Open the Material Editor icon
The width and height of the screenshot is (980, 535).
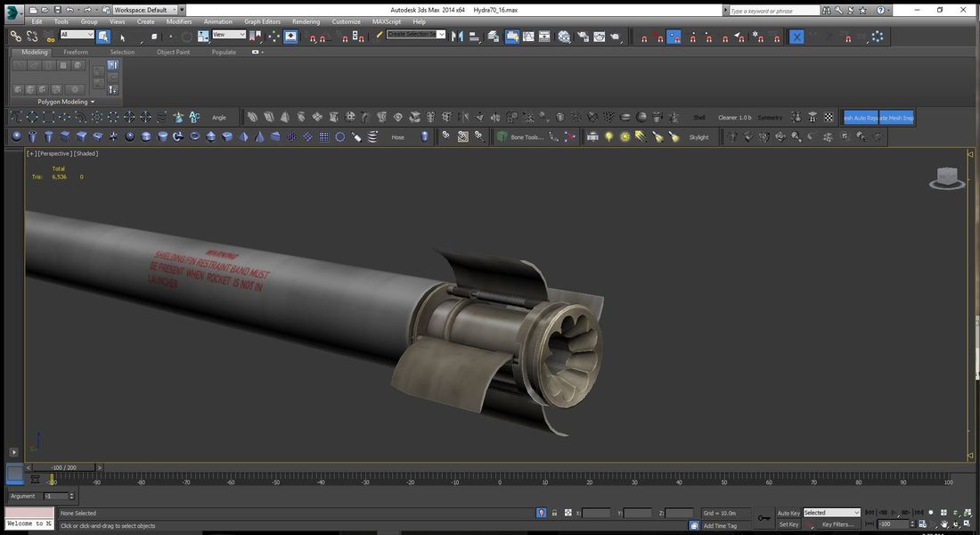click(564, 37)
